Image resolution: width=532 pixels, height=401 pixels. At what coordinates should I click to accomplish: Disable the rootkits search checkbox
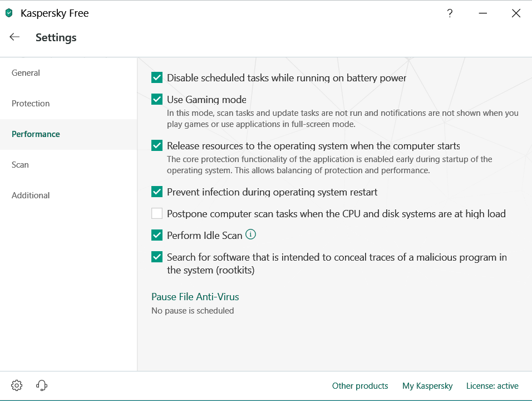157,257
